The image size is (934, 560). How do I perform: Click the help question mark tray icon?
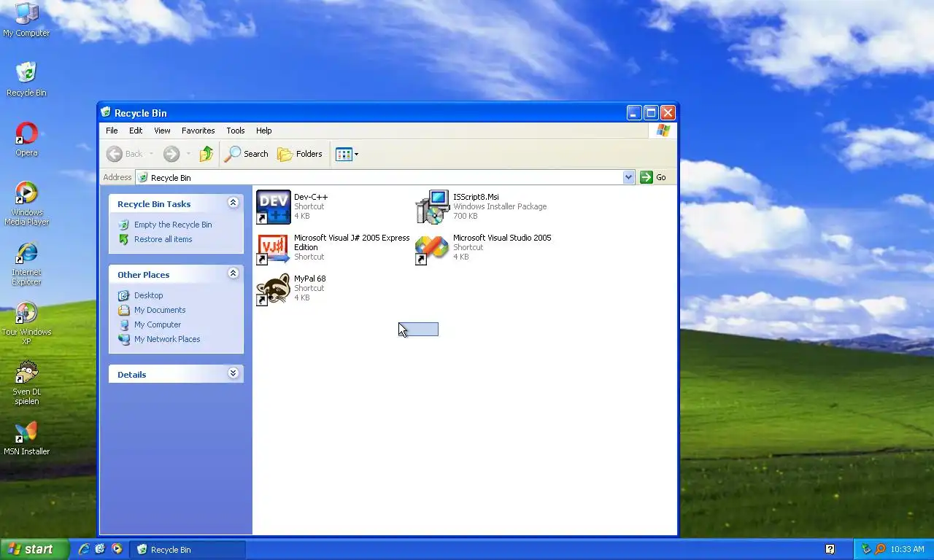830,549
